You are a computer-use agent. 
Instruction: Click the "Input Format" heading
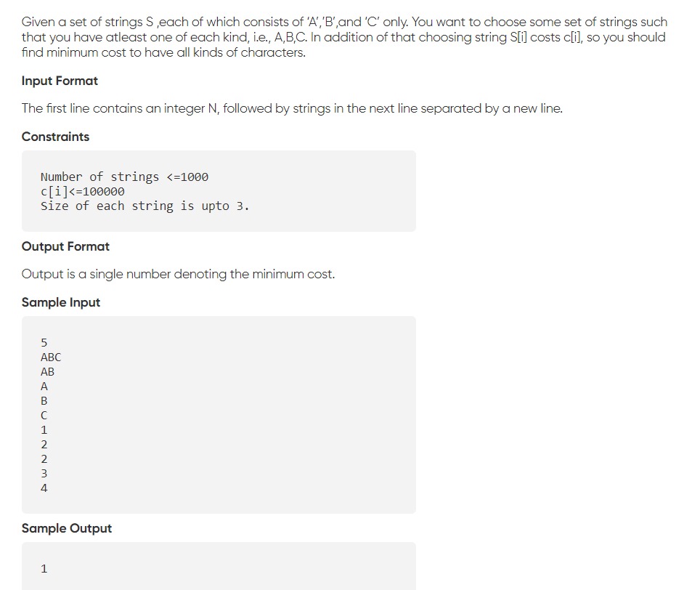coord(60,81)
